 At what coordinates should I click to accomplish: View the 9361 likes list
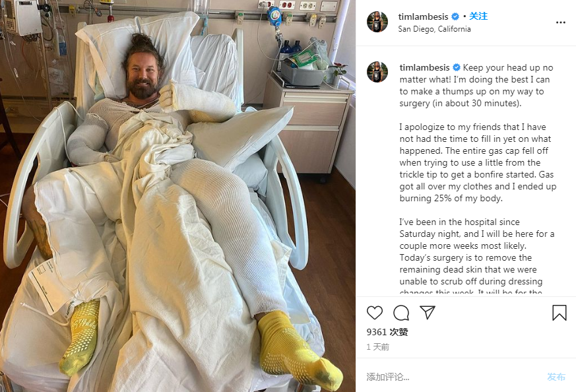[x=387, y=332]
